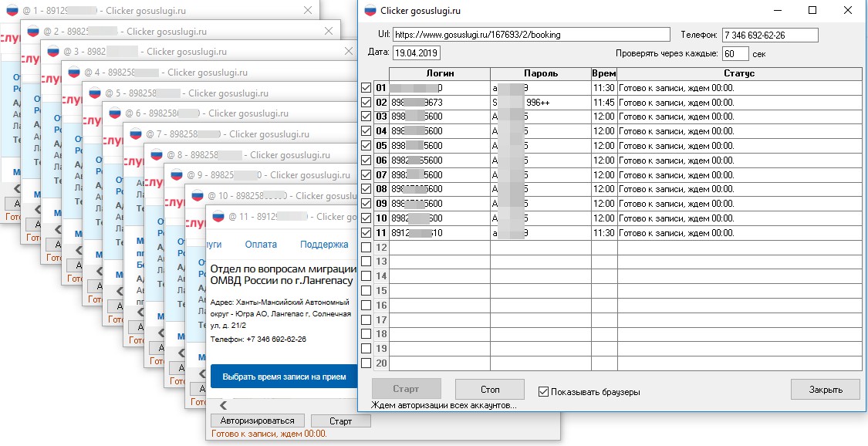Click the title bar of window @ 10
868x446 pixels.
pyautogui.click(x=272, y=196)
